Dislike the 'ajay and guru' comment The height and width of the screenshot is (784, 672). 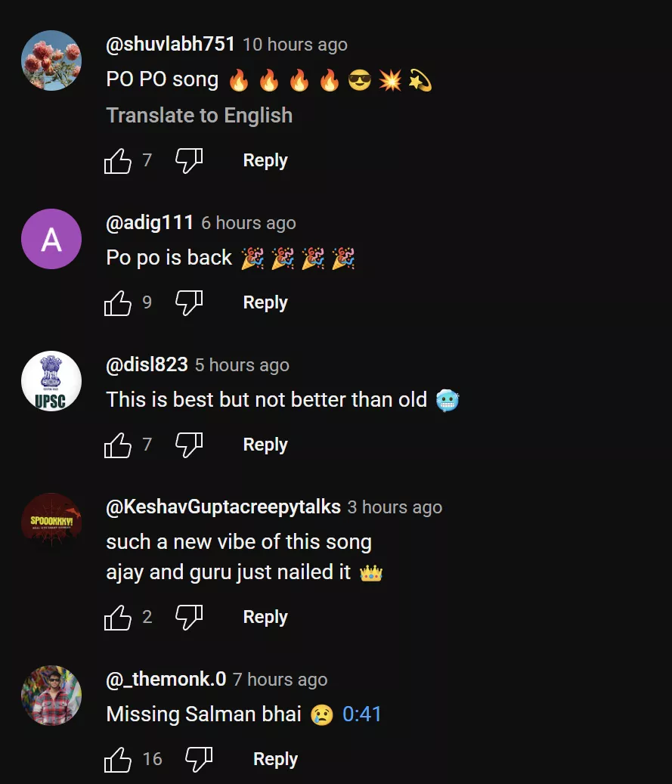[x=189, y=617]
